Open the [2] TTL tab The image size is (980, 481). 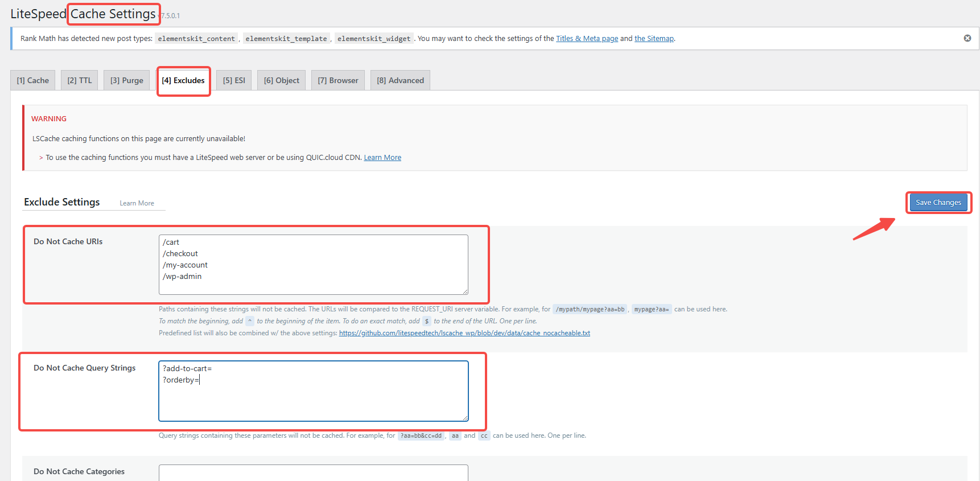tap(80, 80)
